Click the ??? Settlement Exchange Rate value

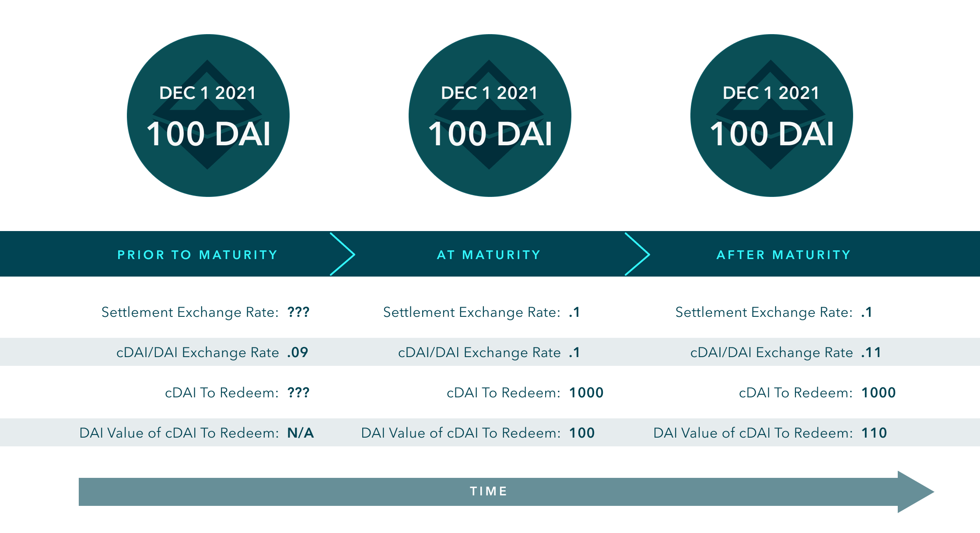pos(298,312)
